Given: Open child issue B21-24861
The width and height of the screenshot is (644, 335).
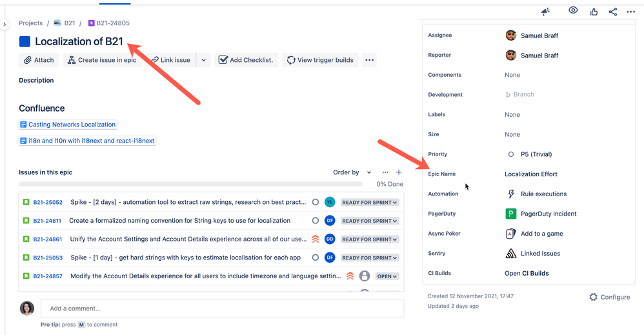Looking at the screenshot, I should point(48,239).
